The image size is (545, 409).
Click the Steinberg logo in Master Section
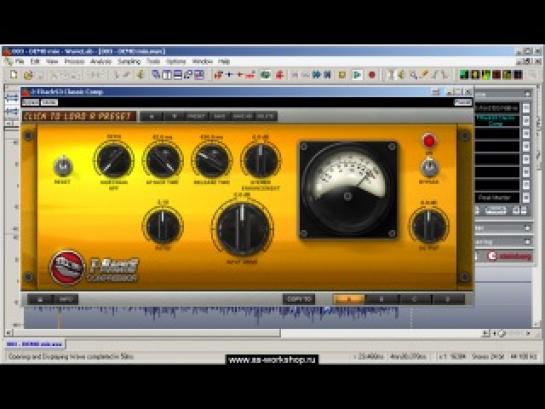[x=510, y=256]
